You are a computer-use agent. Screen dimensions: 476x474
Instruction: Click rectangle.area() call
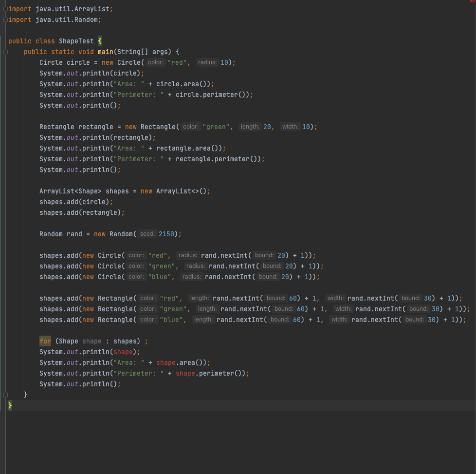[189, 148]
